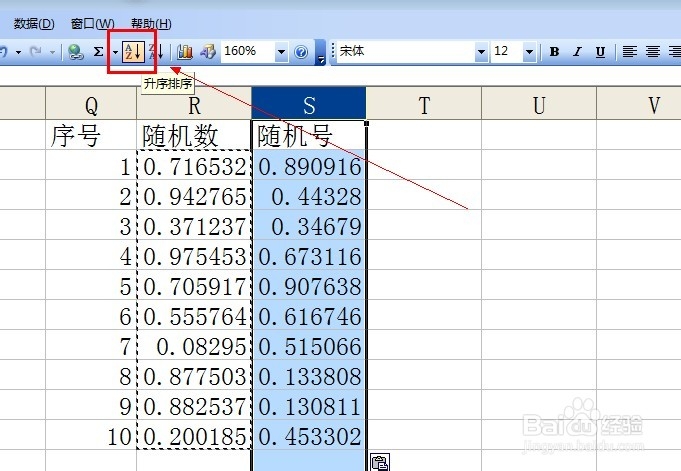
Task: Expand the AutoSum function dropdown arrow
Action: click(115, 52)
